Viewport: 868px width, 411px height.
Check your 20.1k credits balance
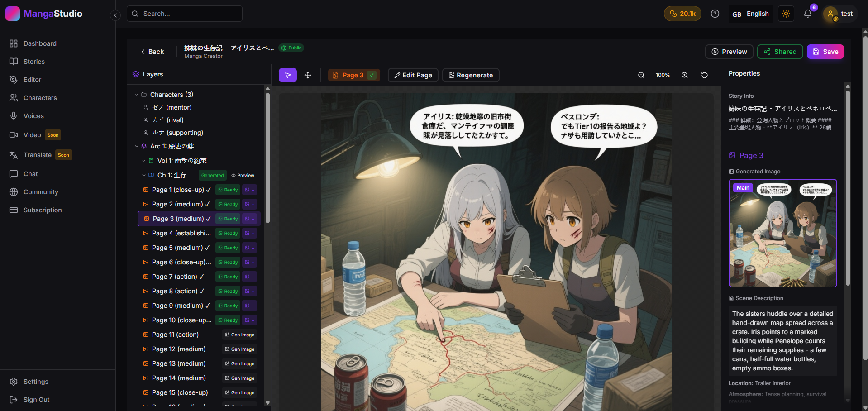[x=682, y=14]
